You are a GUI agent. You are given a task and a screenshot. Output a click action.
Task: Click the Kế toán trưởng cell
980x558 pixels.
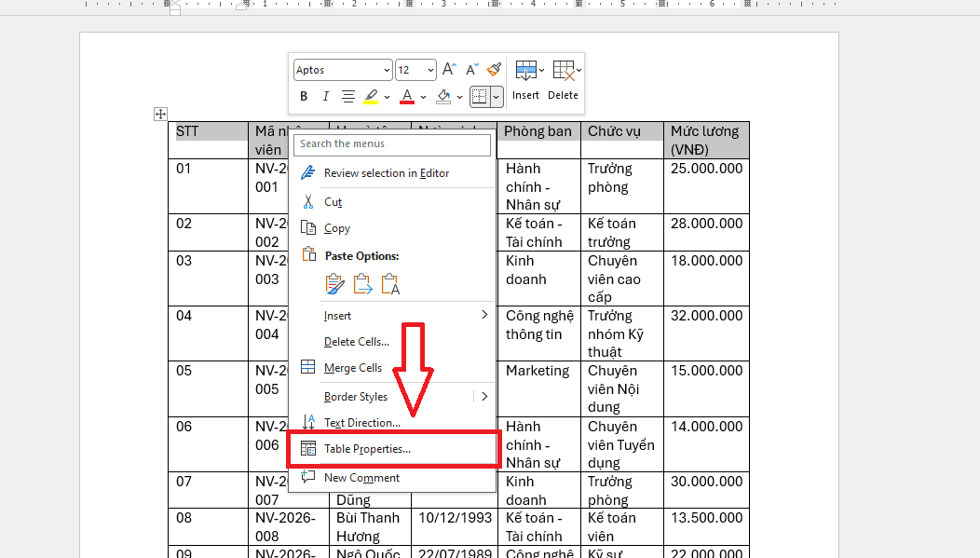coord(622,233)
